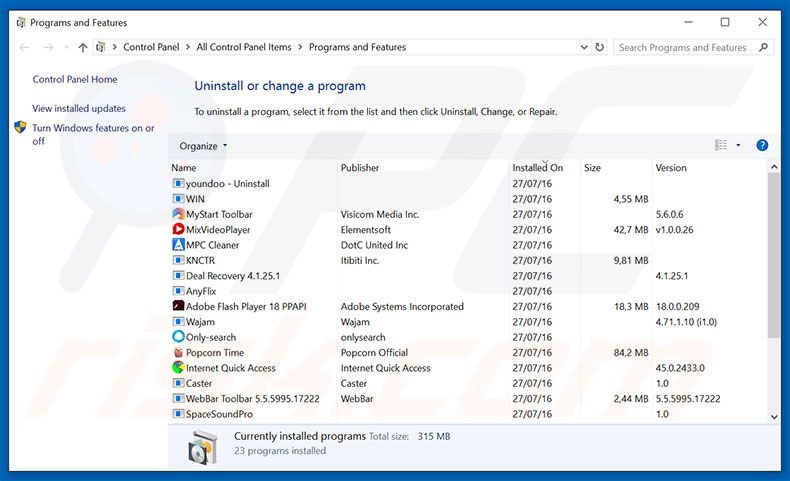Click the vertical scrollbar thumb
The width and height of the screenshot is (790, 481).
coord(774,255)
